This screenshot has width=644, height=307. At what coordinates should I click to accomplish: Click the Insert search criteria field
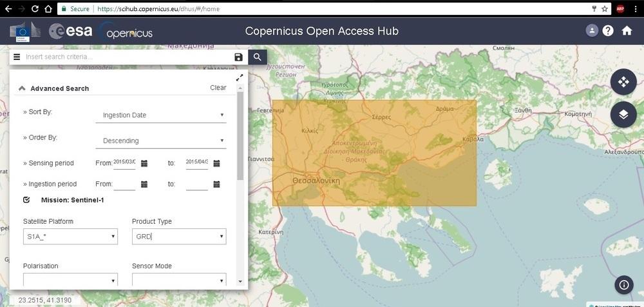[128, 57]
